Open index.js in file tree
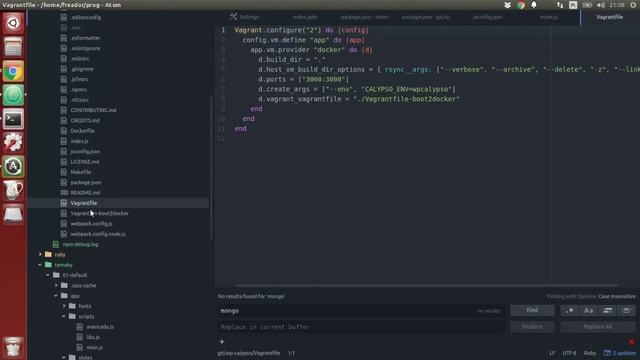Viewport: 640px width, 360px height. coord(79,141)
